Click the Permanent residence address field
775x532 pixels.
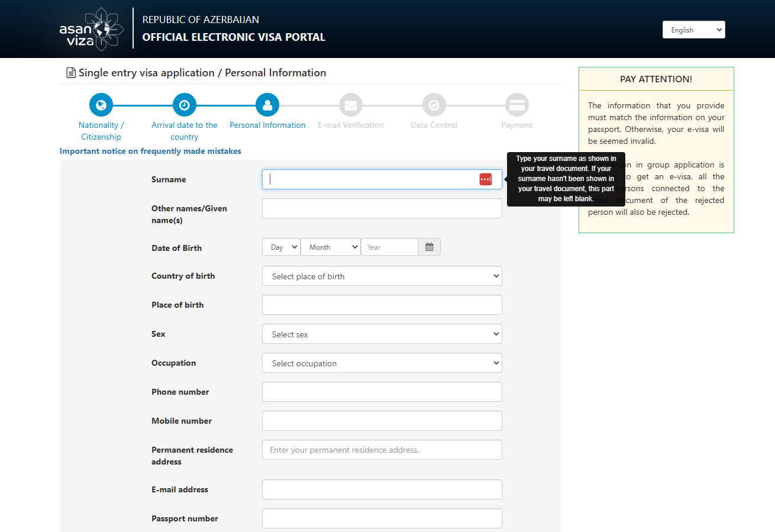pyautogui.click(x=382, y=450)
